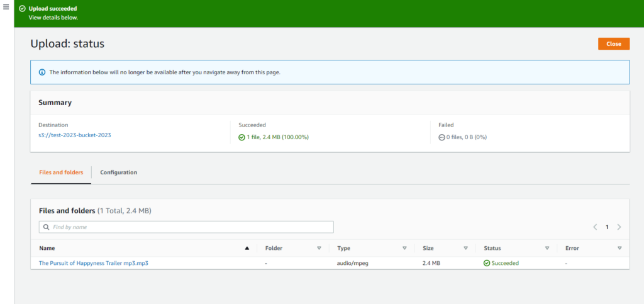644x304 pixels.
Task: Open the hamburger navigation menu
Action: pos(6,8)
